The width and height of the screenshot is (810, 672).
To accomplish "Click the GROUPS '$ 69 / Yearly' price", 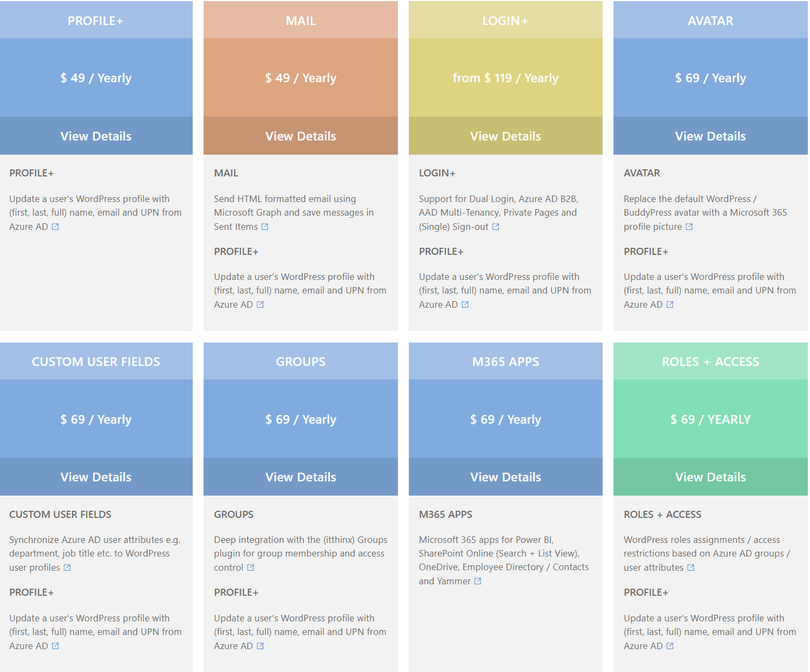I will tap(300, 419).
